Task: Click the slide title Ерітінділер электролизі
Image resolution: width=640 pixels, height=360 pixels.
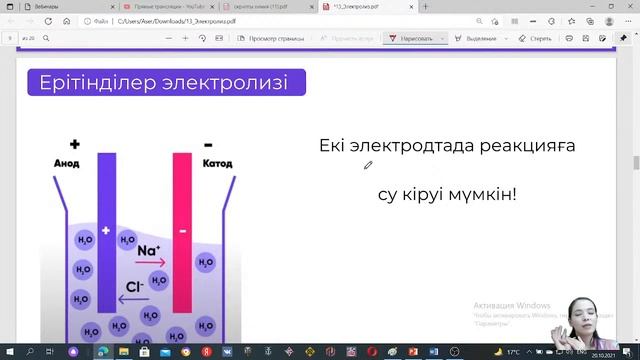Action: [x=164, y=82]
